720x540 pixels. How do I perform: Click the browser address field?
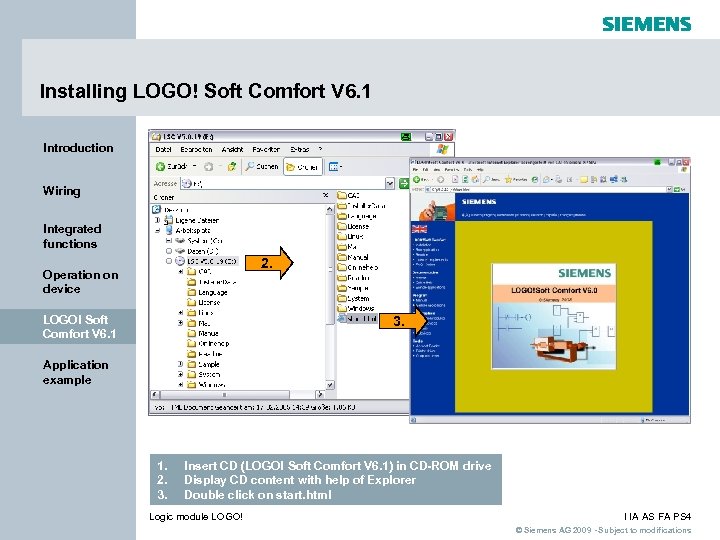pos(546,189)
